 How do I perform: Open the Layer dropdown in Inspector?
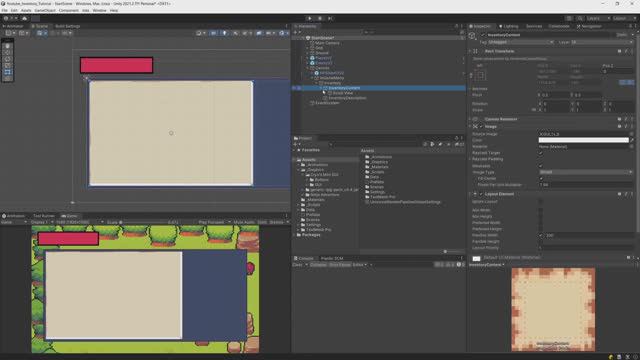coord(602,42)
